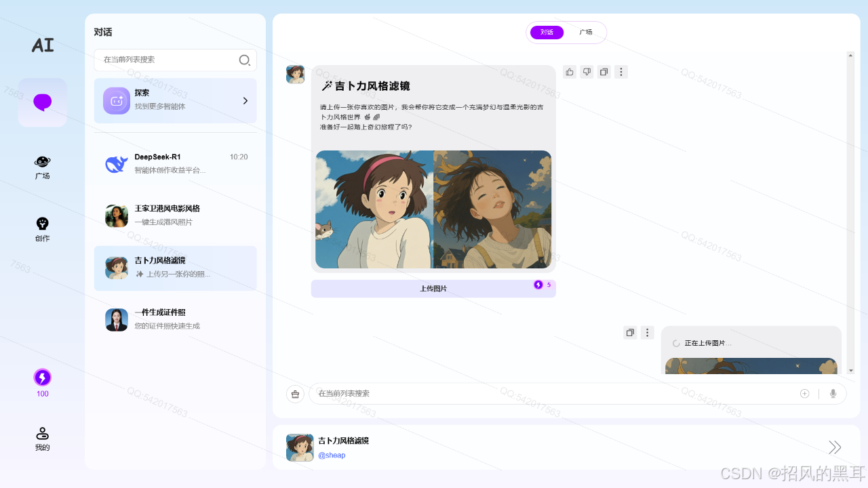Switch to the 对话 tab
The width and height of the screenshot is (868, 488).
547,33
